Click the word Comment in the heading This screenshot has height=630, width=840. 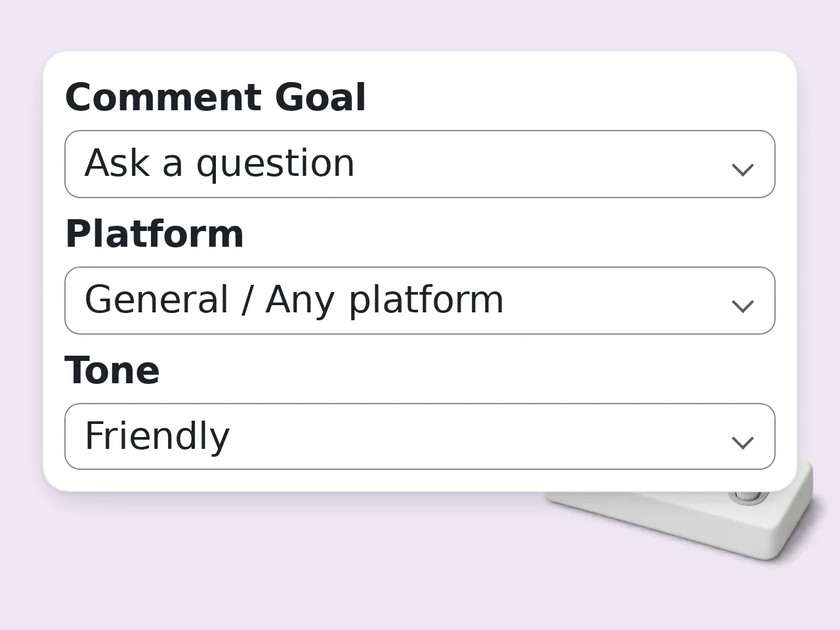164,98
